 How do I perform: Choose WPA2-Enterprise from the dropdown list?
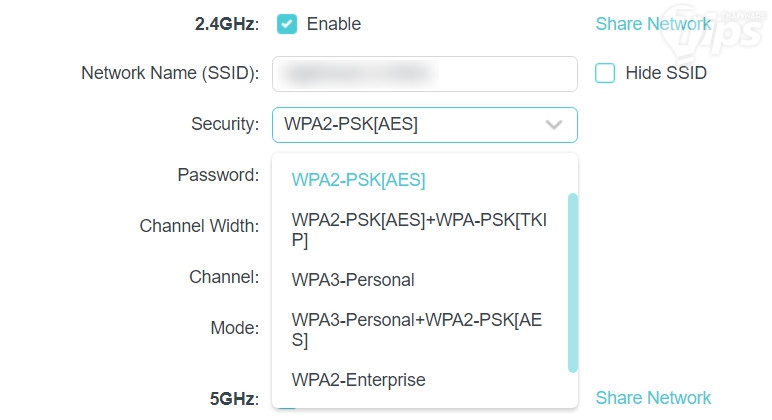pyautogui.click(x=358, y=380)
